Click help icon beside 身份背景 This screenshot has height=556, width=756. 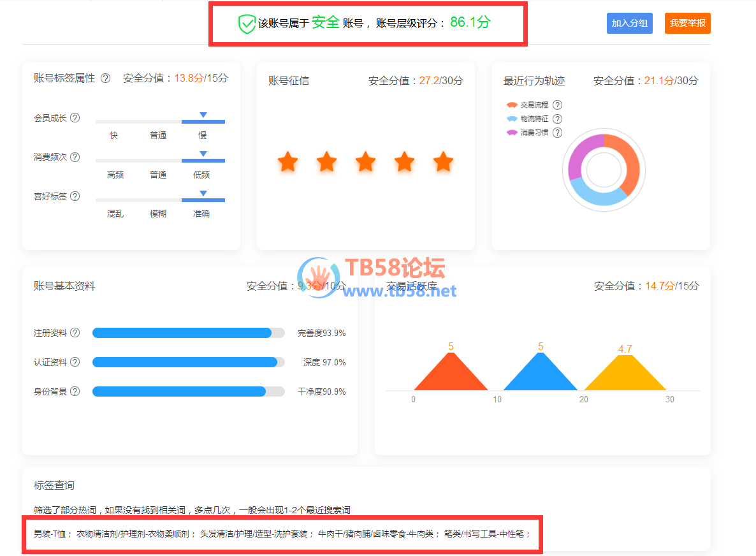click(x=75, y=391)
